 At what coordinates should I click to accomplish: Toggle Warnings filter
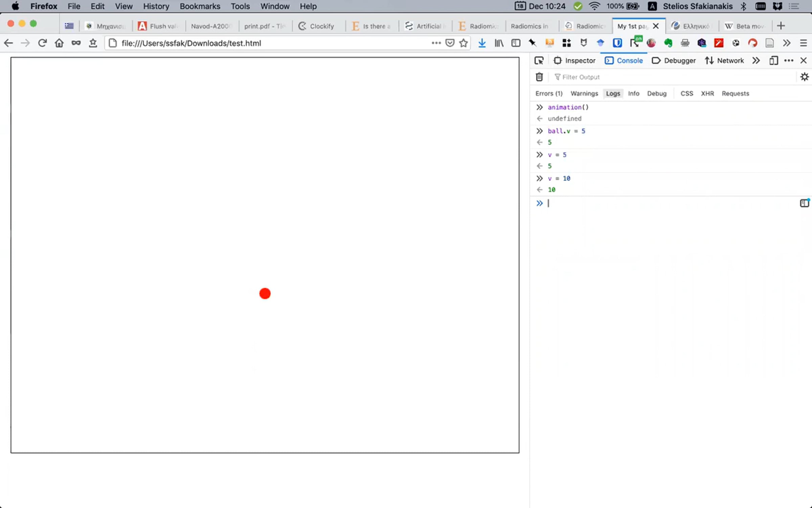click(584, 93)
